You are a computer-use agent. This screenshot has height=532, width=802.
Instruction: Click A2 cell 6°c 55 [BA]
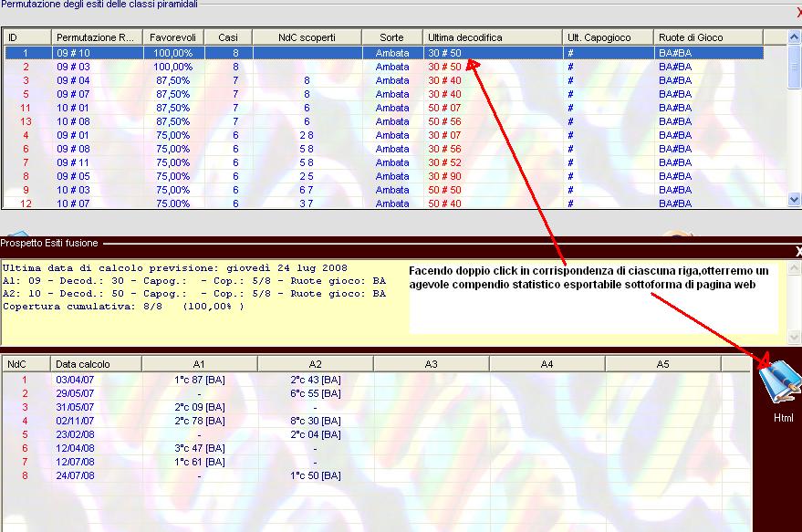[316, 393]
